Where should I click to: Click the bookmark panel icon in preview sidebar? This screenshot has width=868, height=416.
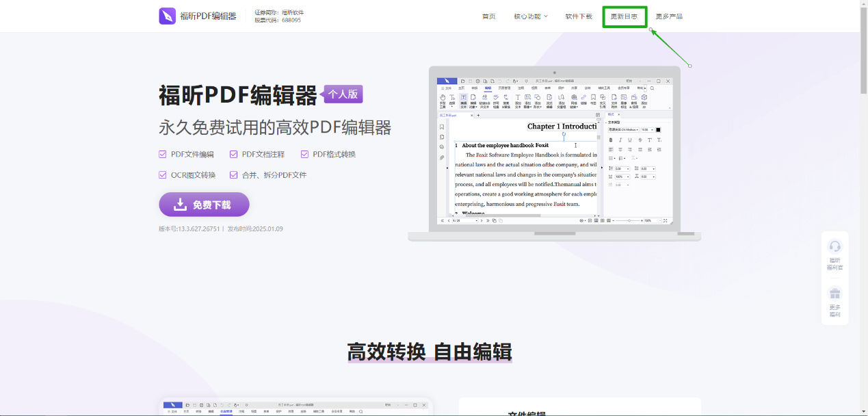click(x=442, y=127)
